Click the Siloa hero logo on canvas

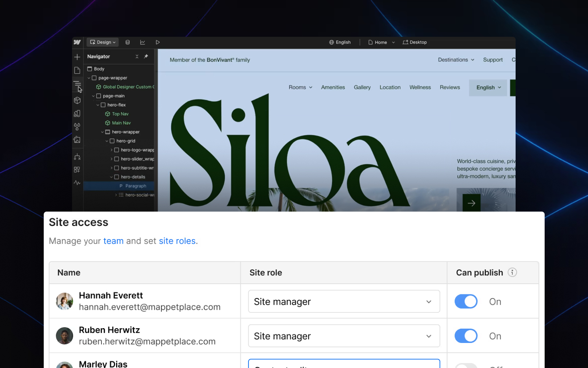289,151
